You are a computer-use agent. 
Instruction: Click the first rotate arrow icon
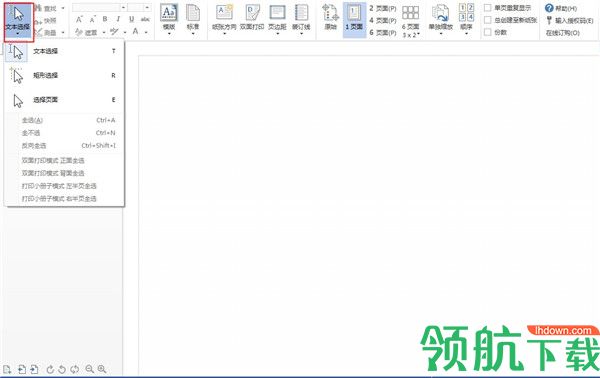click(50, 369)
